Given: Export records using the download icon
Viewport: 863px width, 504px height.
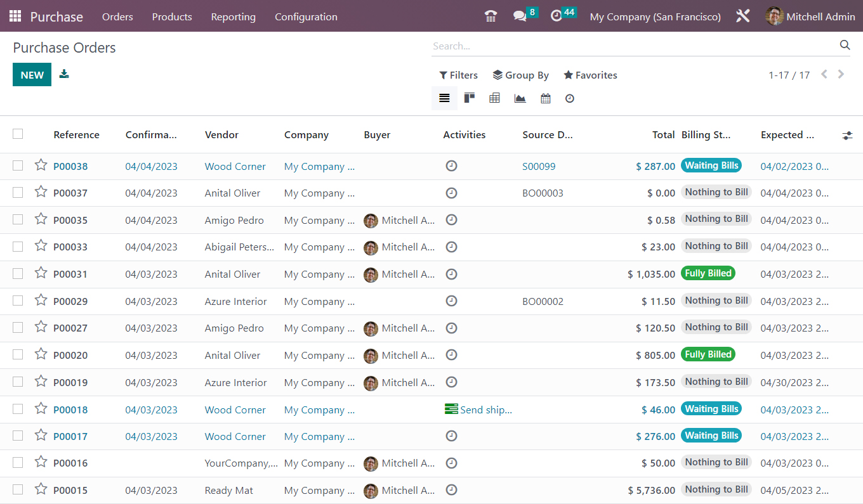Looking at the screenshot, I should [x=63, y=74].
